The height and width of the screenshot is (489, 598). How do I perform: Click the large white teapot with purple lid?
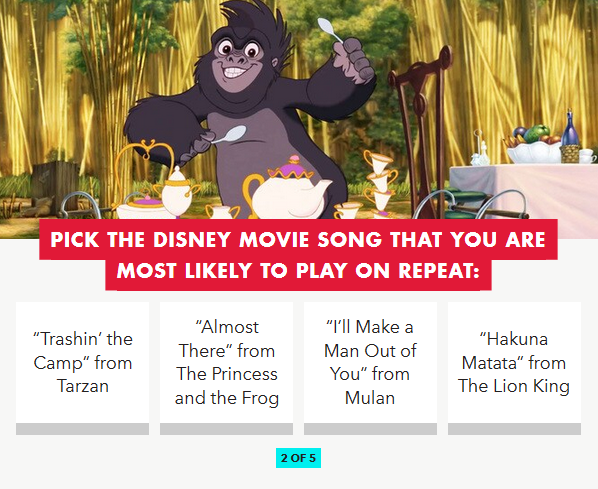(288, 193)
